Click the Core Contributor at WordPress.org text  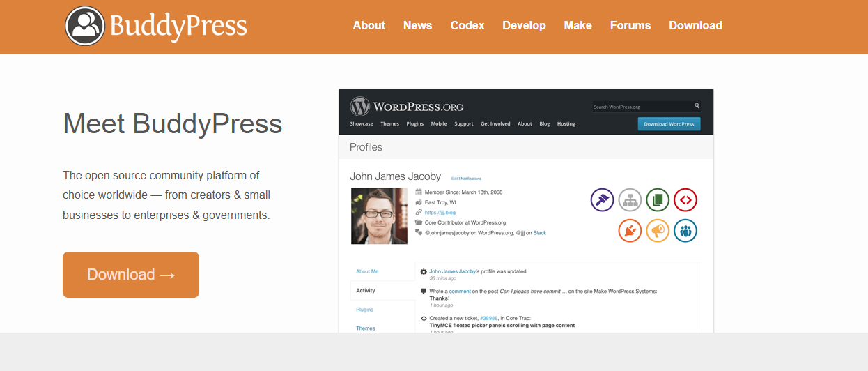465,222
